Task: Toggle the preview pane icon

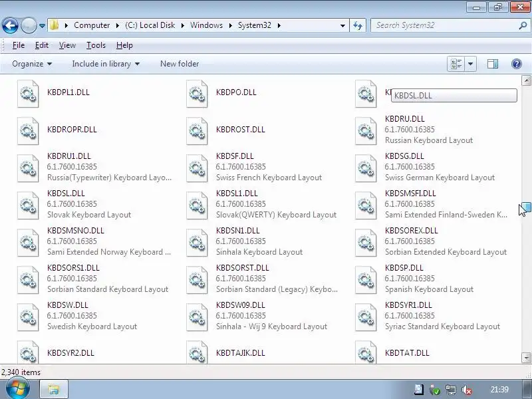Action: pyautogui.click(x=493, y=64)
